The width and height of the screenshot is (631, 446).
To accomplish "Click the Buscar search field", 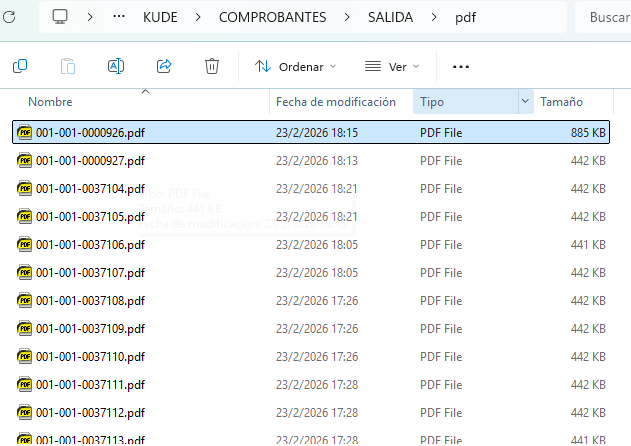I will point(607,17).
